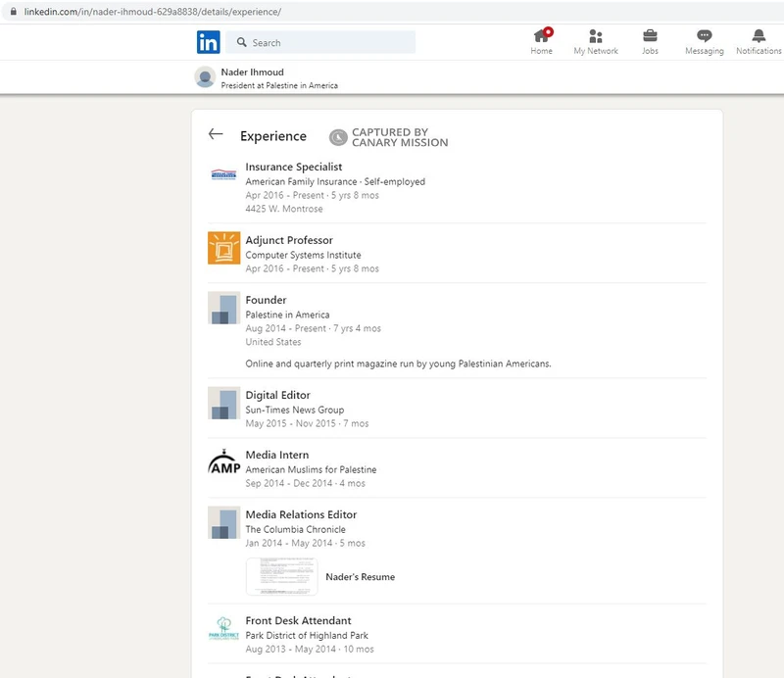Open the Front Desk Attendant entry
This screenshot has height=678, width=784.
[298, 620]
